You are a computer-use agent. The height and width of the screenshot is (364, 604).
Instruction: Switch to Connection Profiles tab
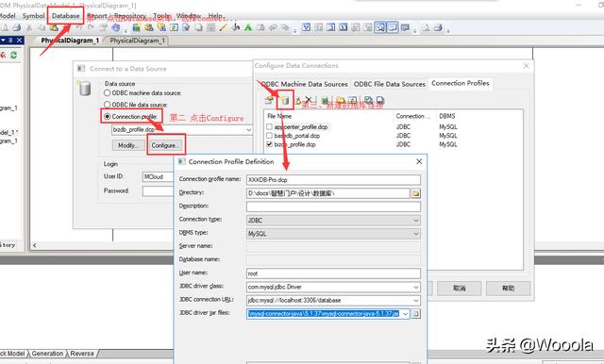pyautogui.click(x=461, y=83)
